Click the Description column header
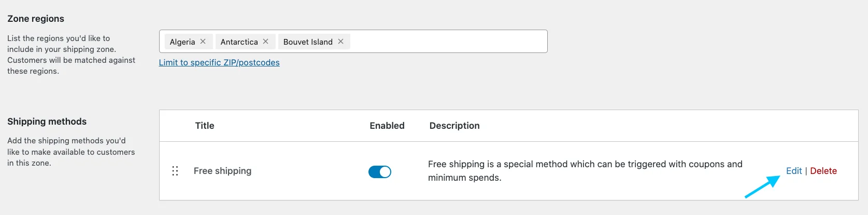 pyautogui.click(x=454, y=126)
